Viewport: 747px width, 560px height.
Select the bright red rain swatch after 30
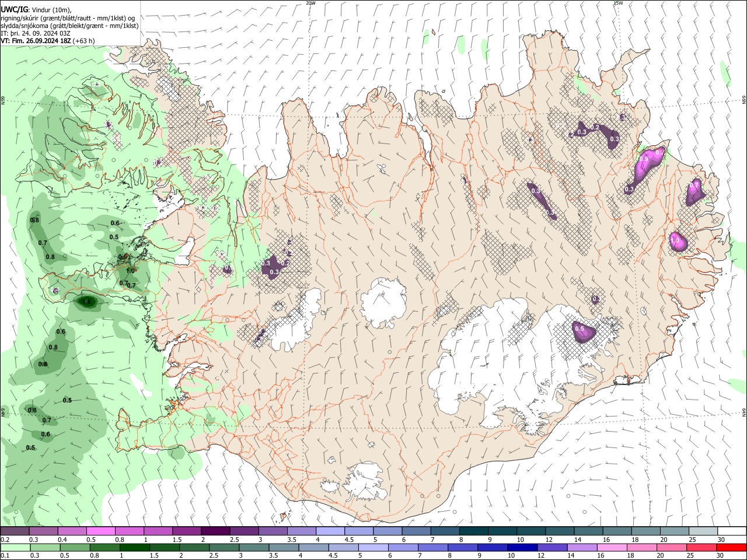point(731,547)
